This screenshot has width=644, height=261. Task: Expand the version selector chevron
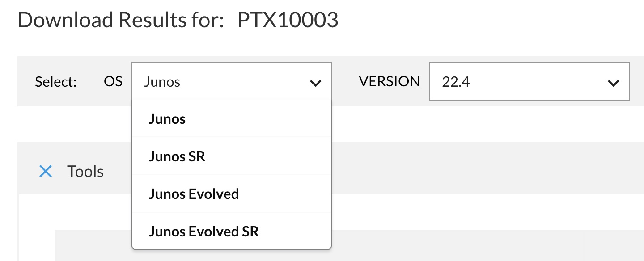[x=613, y=82]
